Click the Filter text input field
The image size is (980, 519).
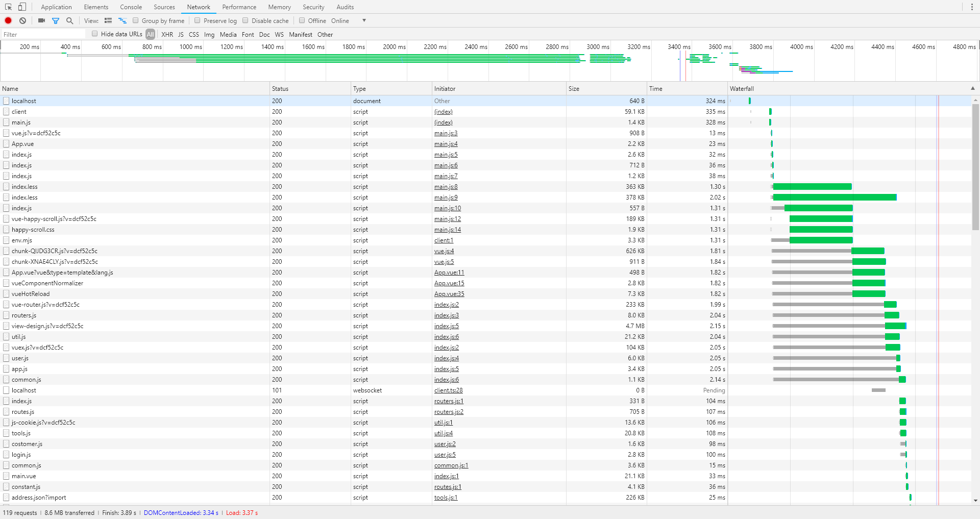click(44, 34)
